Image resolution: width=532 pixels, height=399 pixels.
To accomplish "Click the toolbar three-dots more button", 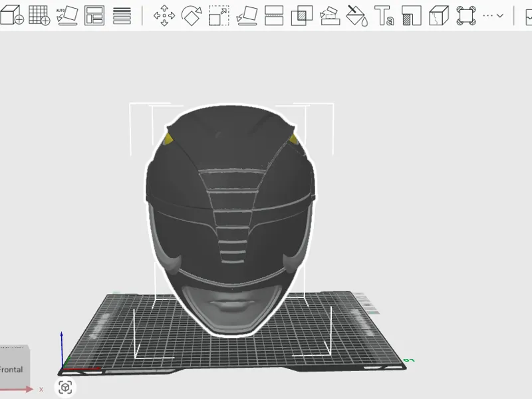I will (487, 15).
